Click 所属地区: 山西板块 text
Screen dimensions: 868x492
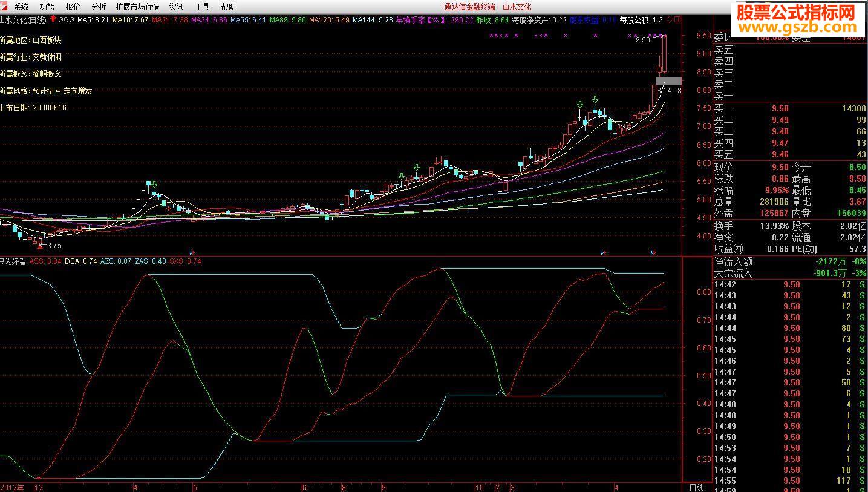[x=30, y=40]
